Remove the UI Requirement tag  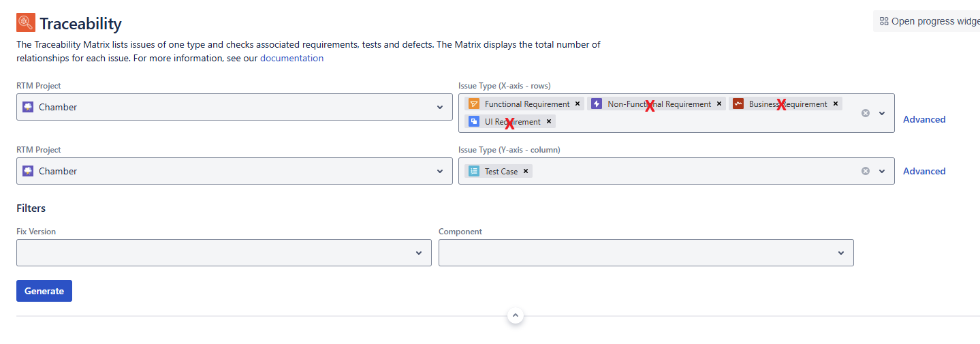point(549,122)
